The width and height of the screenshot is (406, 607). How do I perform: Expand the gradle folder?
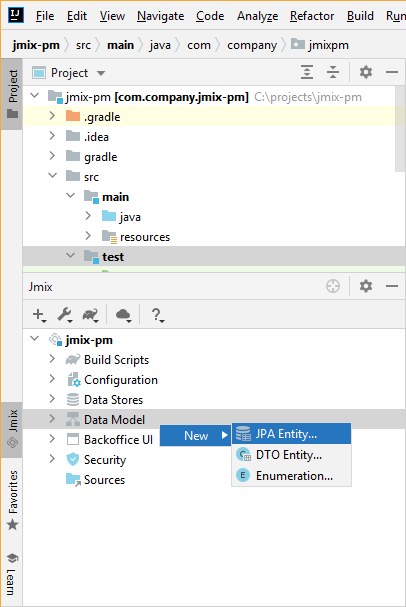pos(52,156)
